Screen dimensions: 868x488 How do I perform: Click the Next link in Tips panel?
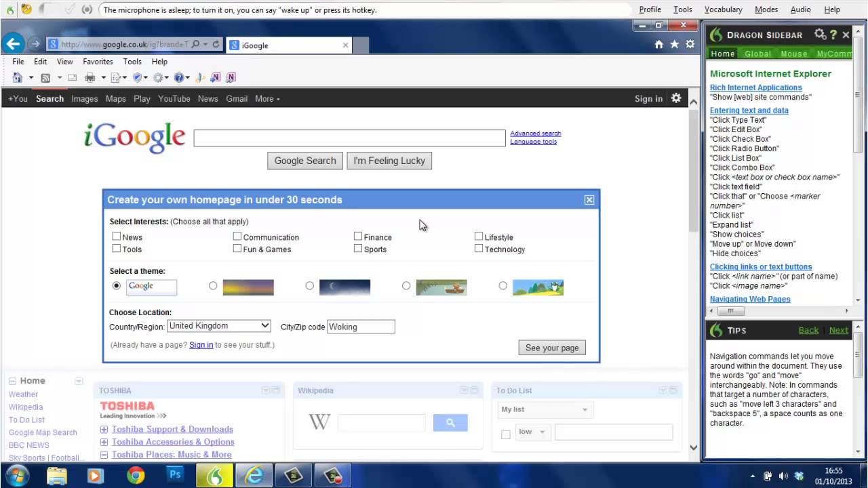coord(838,330)
